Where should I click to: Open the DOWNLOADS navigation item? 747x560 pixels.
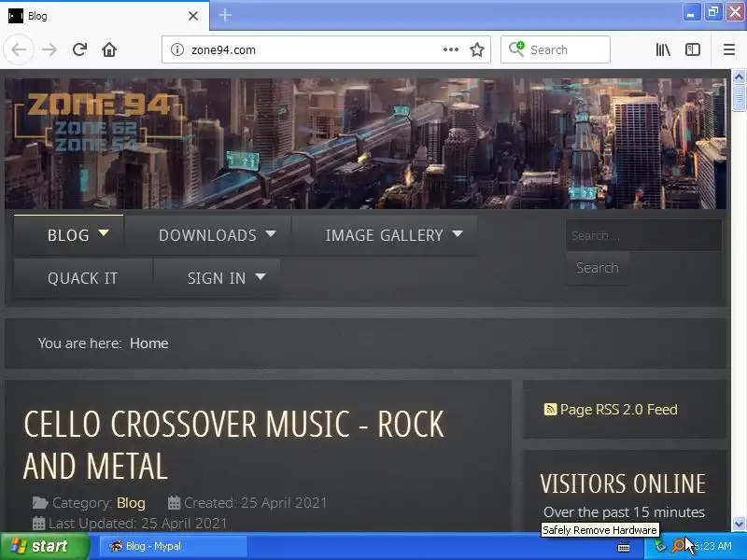(207, 235)
